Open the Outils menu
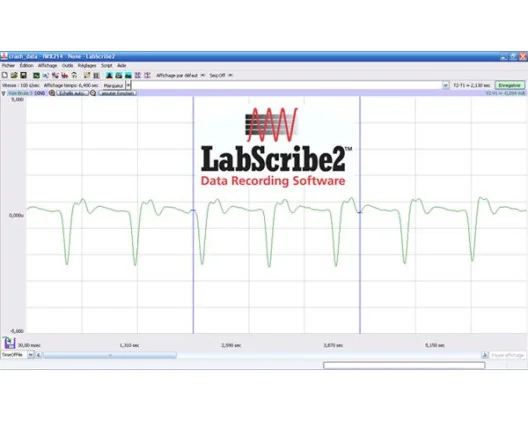This screenshot has height=422, width=528. [x=67, y=66]
